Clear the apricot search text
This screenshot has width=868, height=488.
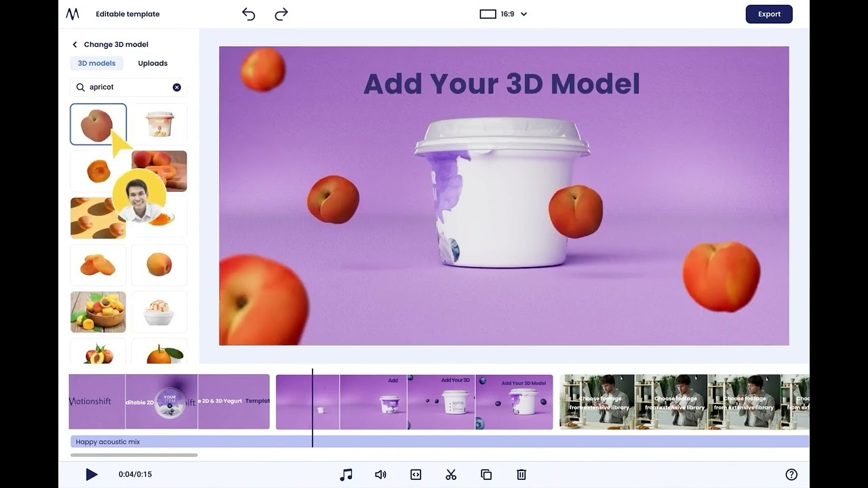point(177,87)
